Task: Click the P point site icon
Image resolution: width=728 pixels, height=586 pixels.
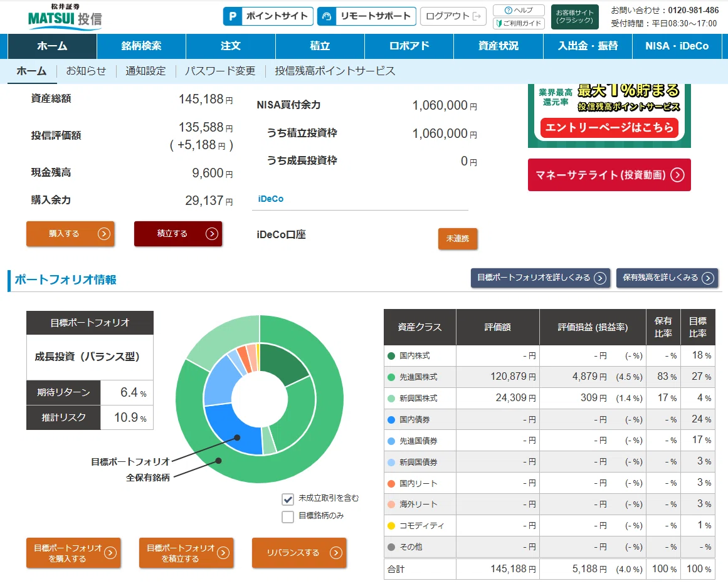Action: [x=233, y=16]
